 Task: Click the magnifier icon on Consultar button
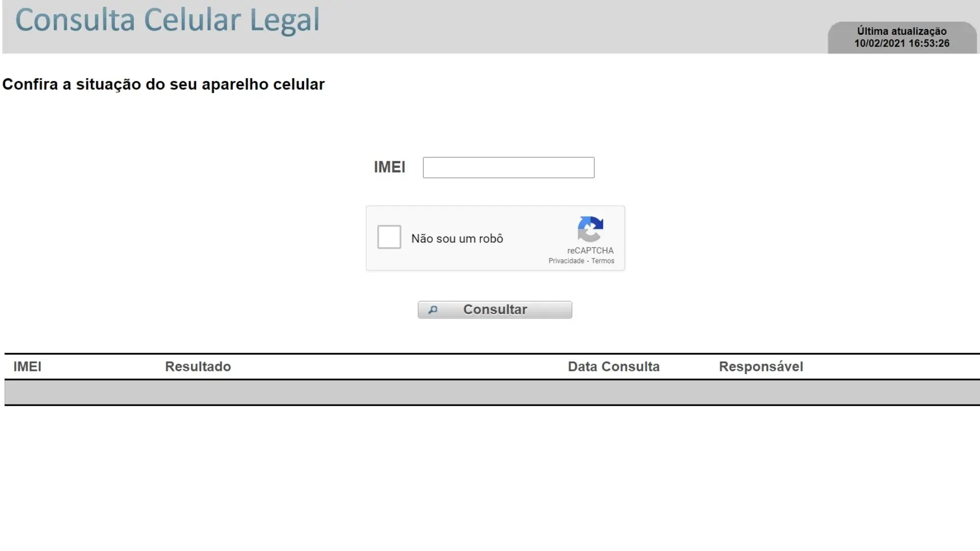pos(433,310)
